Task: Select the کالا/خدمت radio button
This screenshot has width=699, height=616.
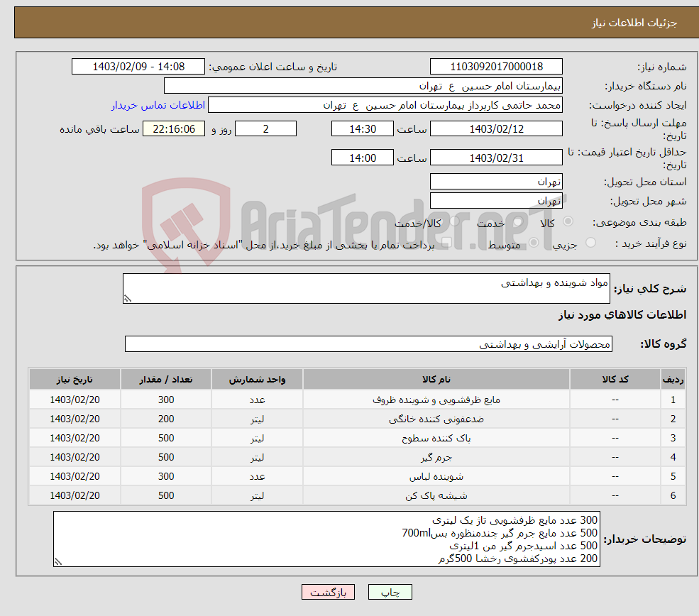Action: click(x=455, y=221)
